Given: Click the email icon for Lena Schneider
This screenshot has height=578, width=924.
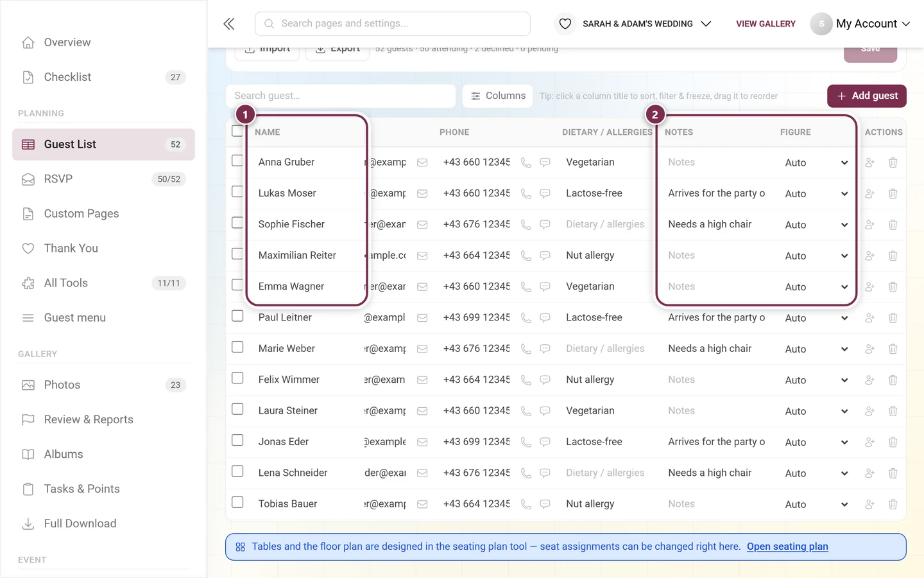Looking at the screenshot, I should tap(422, 473).
